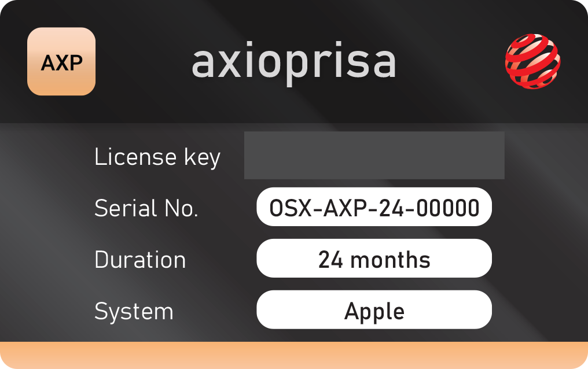Click the AXP letters inside the icon
588x369 pixels.
point(61,63)
